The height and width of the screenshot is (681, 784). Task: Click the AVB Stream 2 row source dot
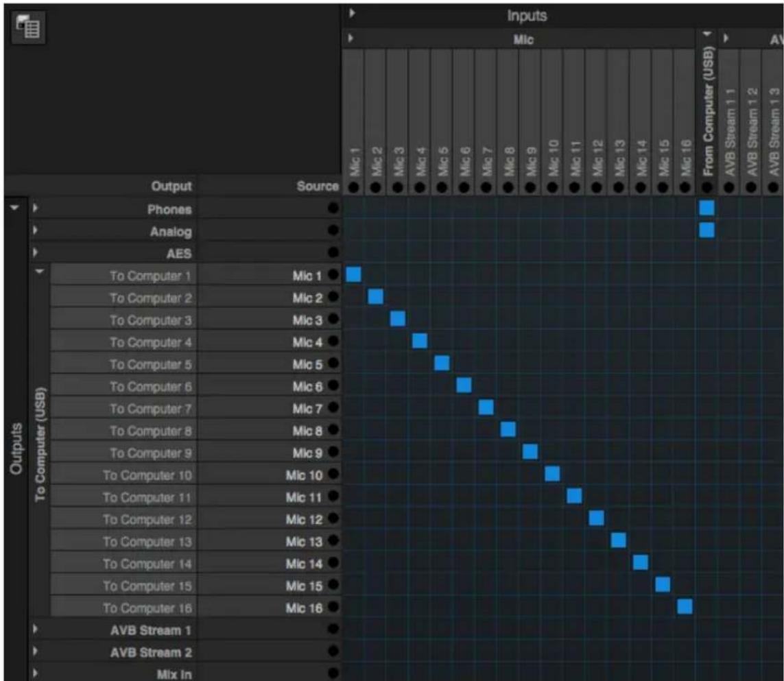coord(333,651)
